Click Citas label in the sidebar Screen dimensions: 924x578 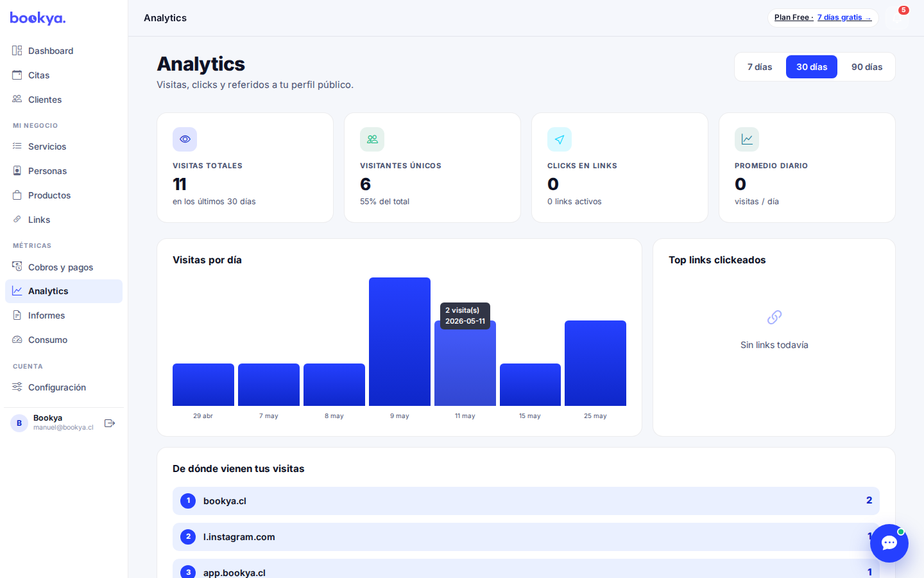point(38,75)
